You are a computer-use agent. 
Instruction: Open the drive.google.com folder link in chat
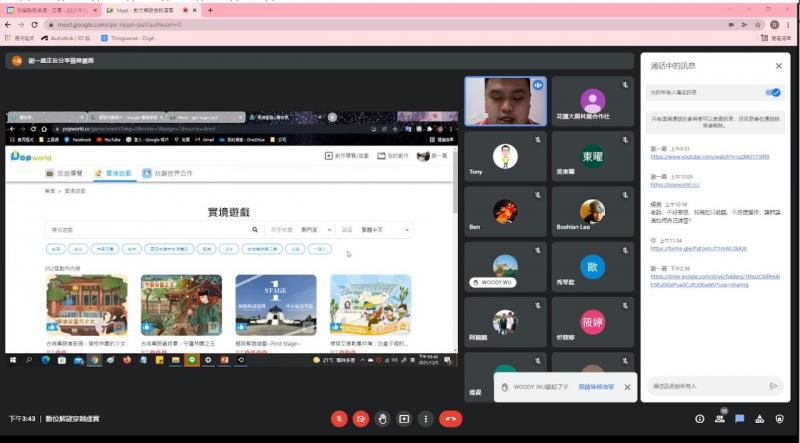[715, 280]
